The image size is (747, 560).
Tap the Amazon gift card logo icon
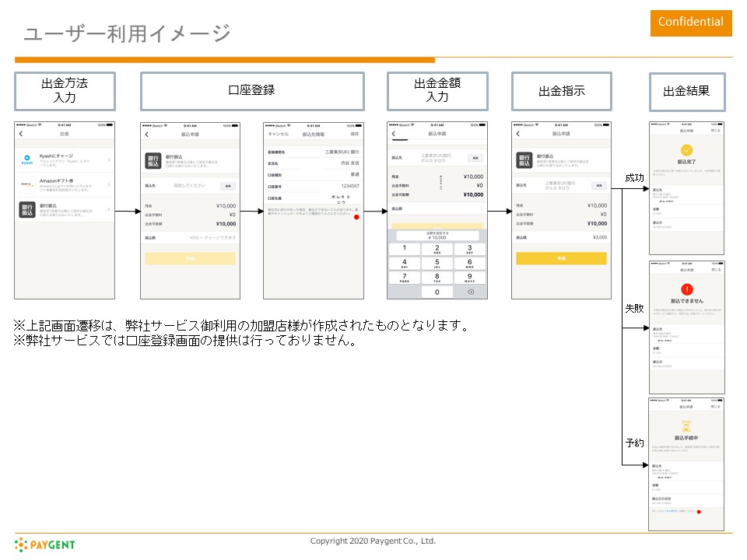29,184
